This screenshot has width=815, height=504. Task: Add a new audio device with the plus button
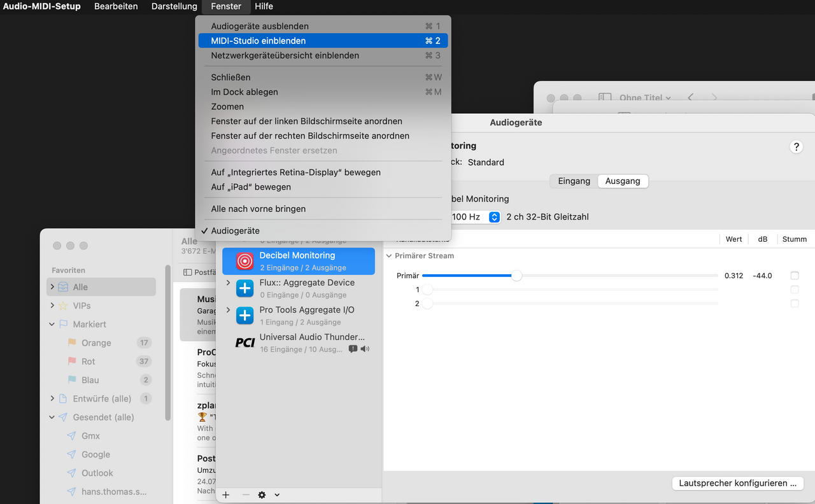coord(225,494)
